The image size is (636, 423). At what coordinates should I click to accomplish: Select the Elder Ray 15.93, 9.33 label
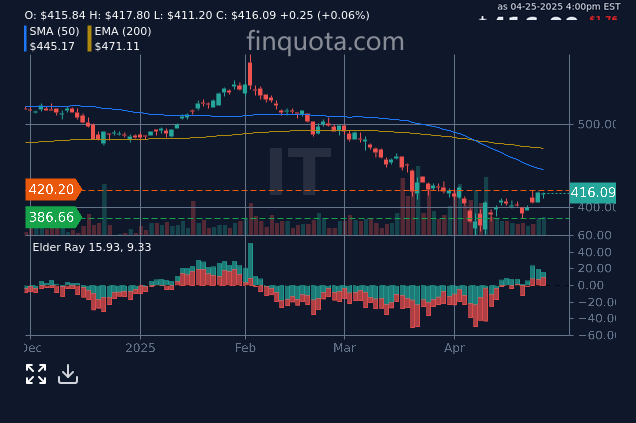pyautogui.click(x=92, y=247)
